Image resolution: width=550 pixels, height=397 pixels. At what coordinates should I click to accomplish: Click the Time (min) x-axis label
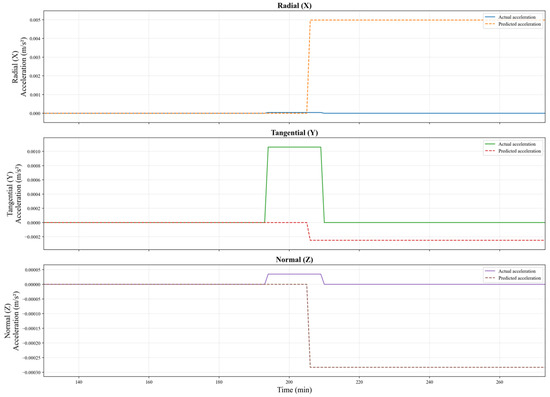[x=294, y=390]
